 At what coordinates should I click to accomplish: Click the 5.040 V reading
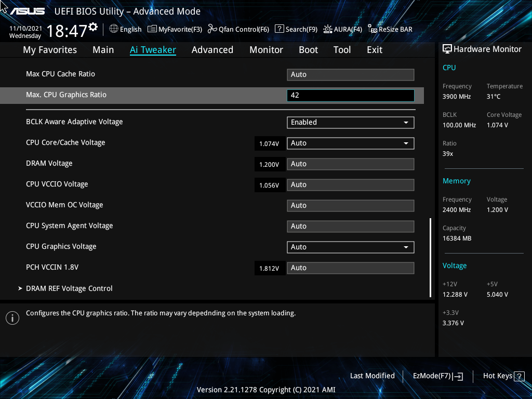coord(497,295)
